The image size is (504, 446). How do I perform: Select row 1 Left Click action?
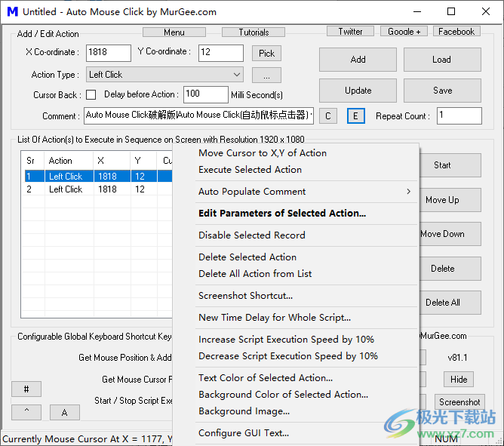[98, 177]
